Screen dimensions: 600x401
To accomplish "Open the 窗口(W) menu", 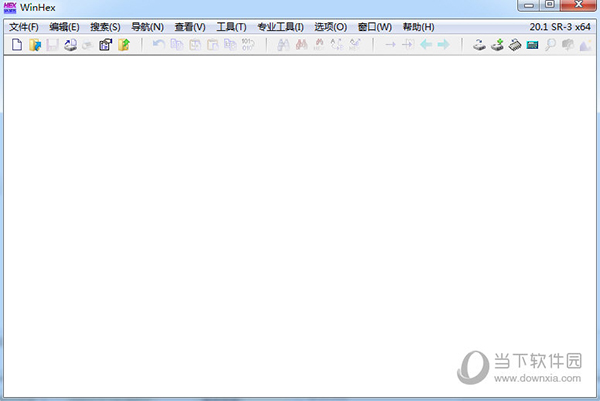I will click(375, 27).
